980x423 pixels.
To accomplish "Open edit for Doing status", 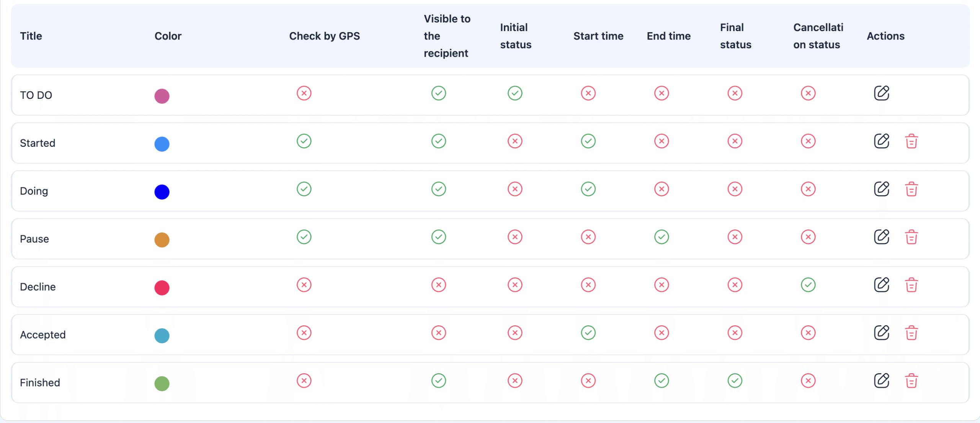I will 881,189.
